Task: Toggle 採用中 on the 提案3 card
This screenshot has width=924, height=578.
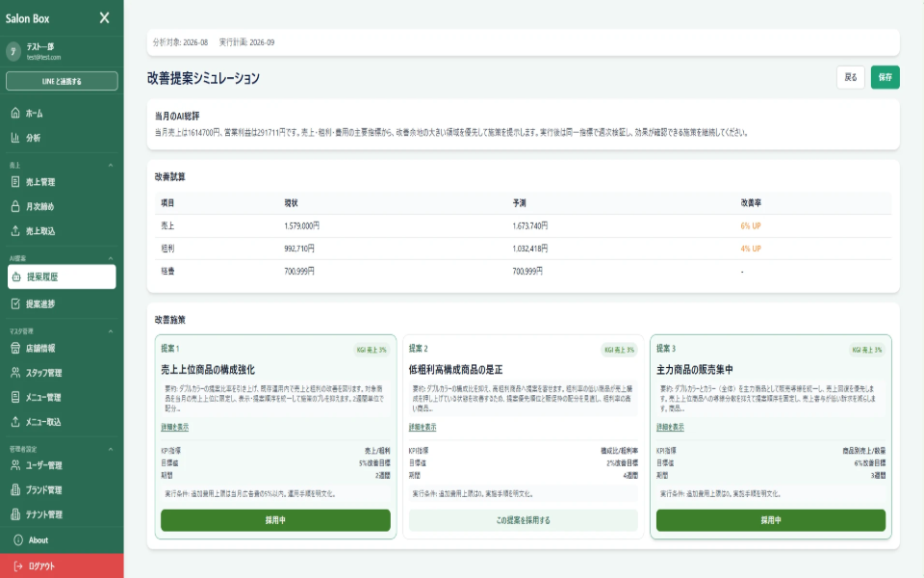Action: (x=771, y=520)
